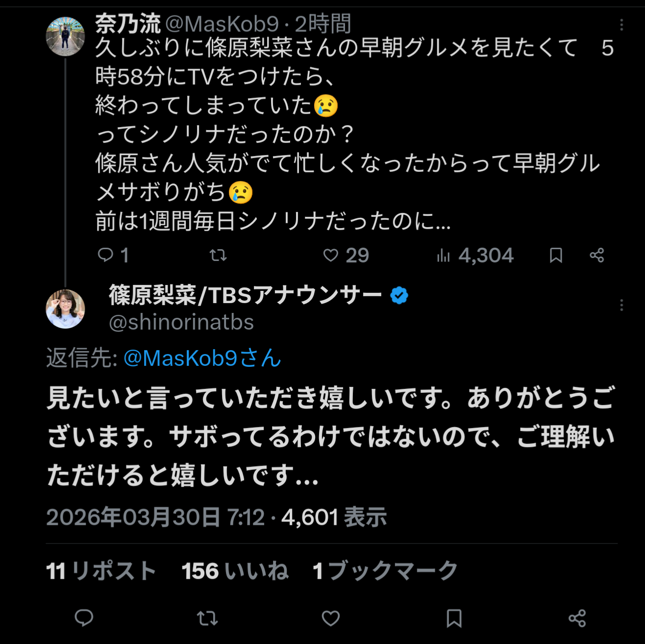Like the 奈乃流 tweet with 29 likes
Image resolution: width=645 pixels, height=644 pixels.
pyautogui.click(x=331, y=255)
